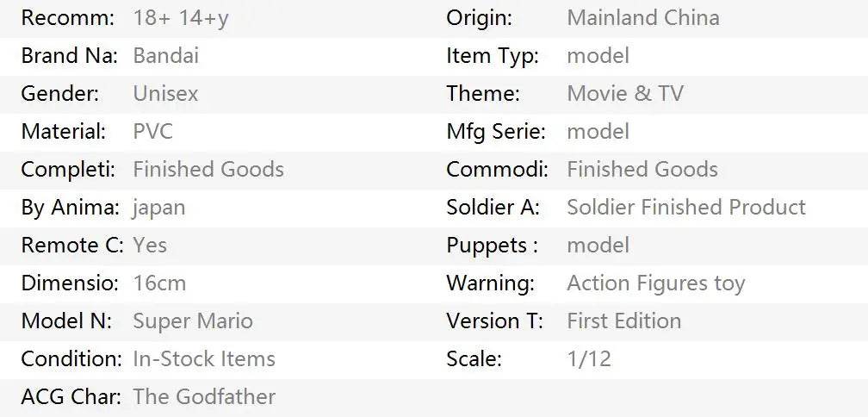The height and width of the screenshot is (417, 868).
Task: Click the 16cm dimensions value
Action: (159, 283)
